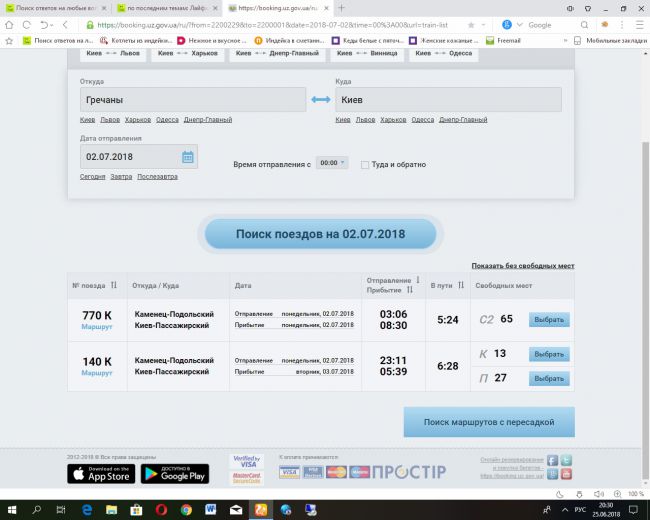Screen dimensions: 650x520
Task: Enable the Туда и обратно checkbox
Action: (x=365, y=164)
